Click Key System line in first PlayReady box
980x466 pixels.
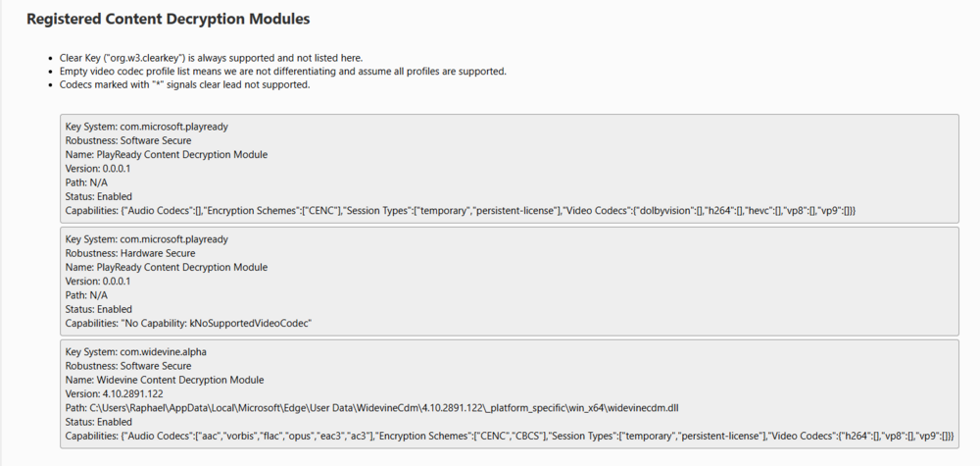[146, 127]
